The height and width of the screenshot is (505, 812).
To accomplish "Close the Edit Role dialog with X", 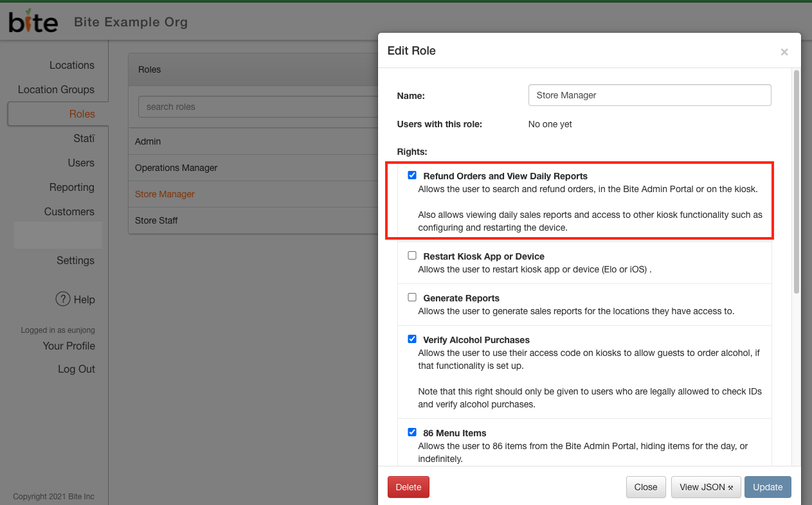I will coord(784,52).
